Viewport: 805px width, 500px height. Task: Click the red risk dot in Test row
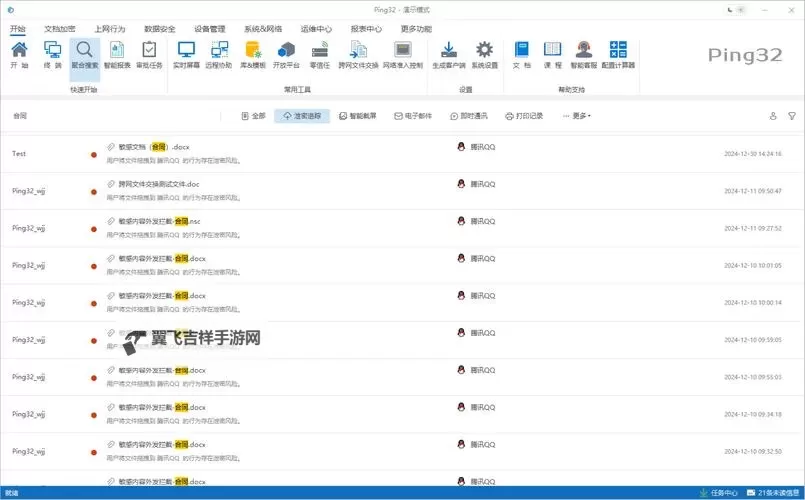coord(94,154)
